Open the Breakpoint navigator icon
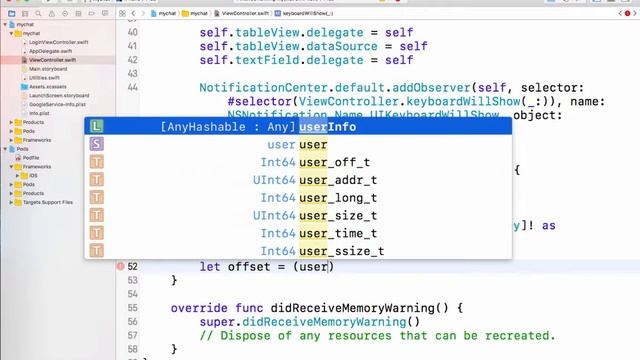 91,13
